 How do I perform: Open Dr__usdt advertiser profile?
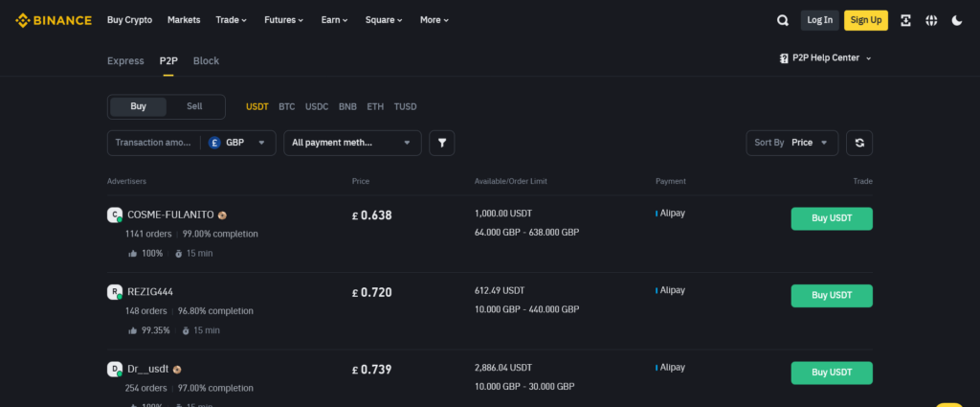[148, 370]
